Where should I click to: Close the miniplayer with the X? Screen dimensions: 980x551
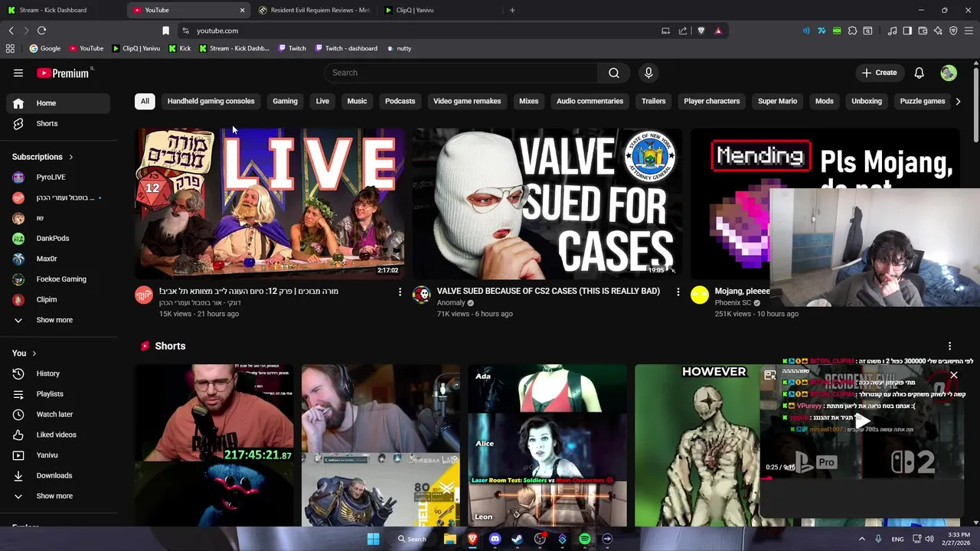tap(954, 375)
